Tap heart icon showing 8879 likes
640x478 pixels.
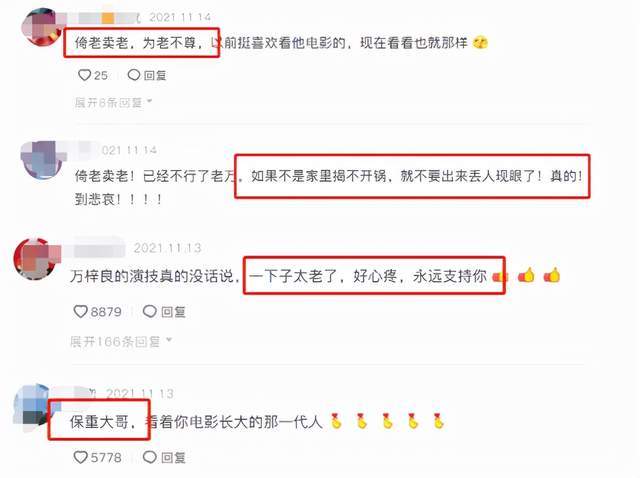click(x=80, y=311)
